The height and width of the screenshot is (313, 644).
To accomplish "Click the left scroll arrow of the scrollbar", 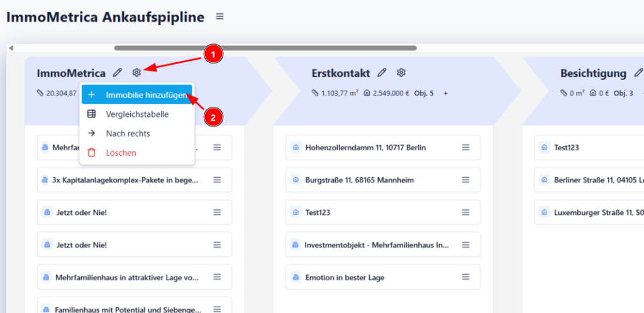I will (x=11, y=48).
